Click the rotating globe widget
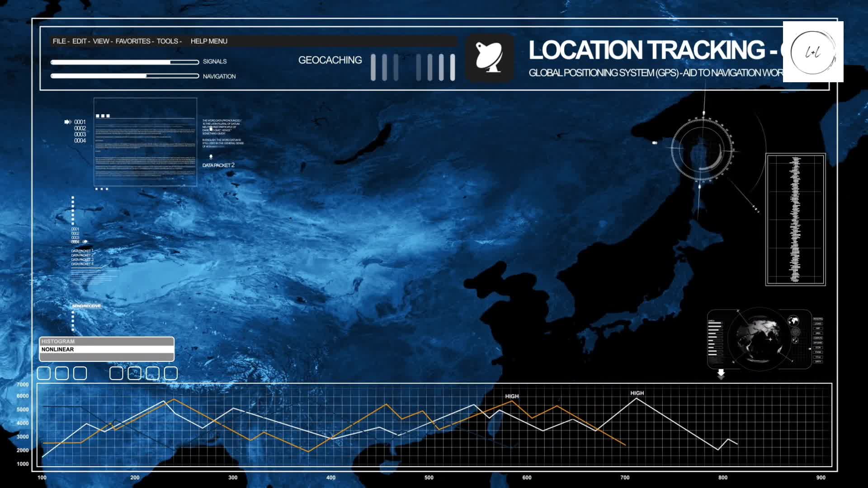Viewport: 868px width, 488px height. click(759, 339)
